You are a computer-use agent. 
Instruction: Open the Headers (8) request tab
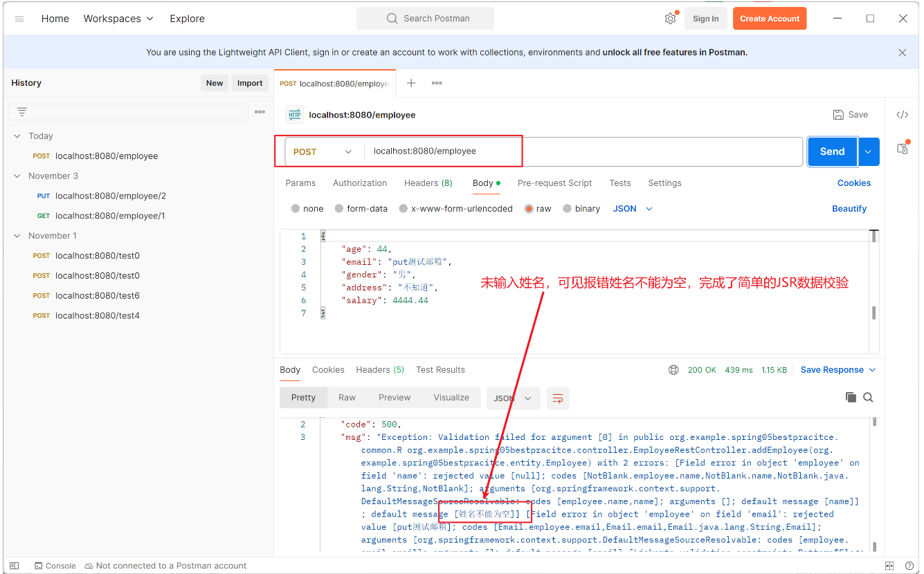pos(428,183)
